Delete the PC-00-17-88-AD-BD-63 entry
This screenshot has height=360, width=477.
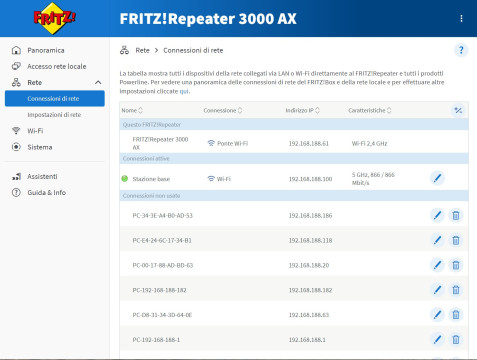pos(456,265)
